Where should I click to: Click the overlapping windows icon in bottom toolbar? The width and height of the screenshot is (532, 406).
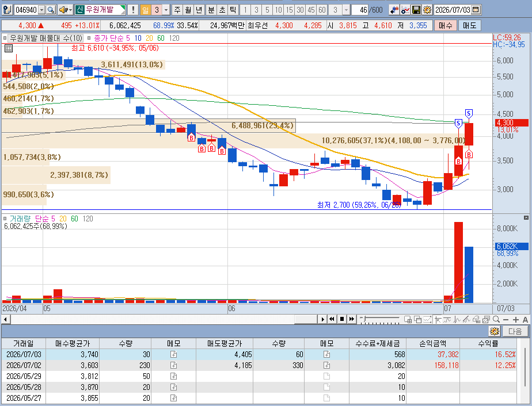point(417,319)
